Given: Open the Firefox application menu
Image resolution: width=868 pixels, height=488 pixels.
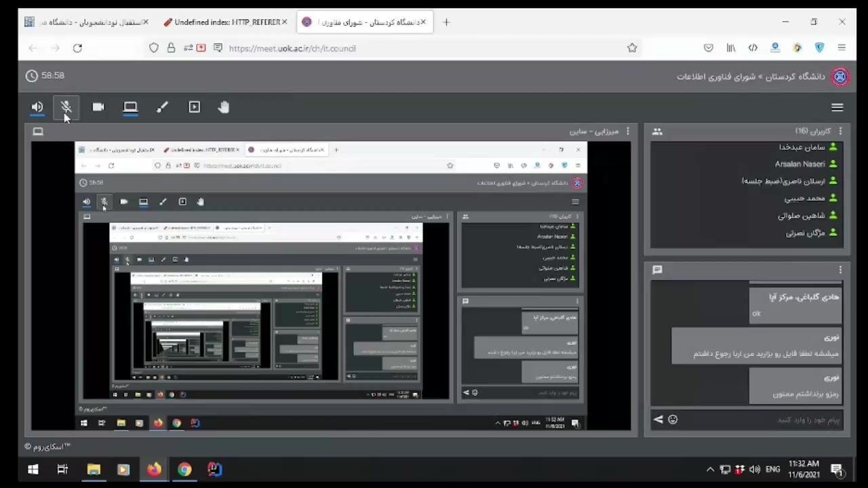Looking at the screenshot, I should pyautogui.click(x=842, y=48).
